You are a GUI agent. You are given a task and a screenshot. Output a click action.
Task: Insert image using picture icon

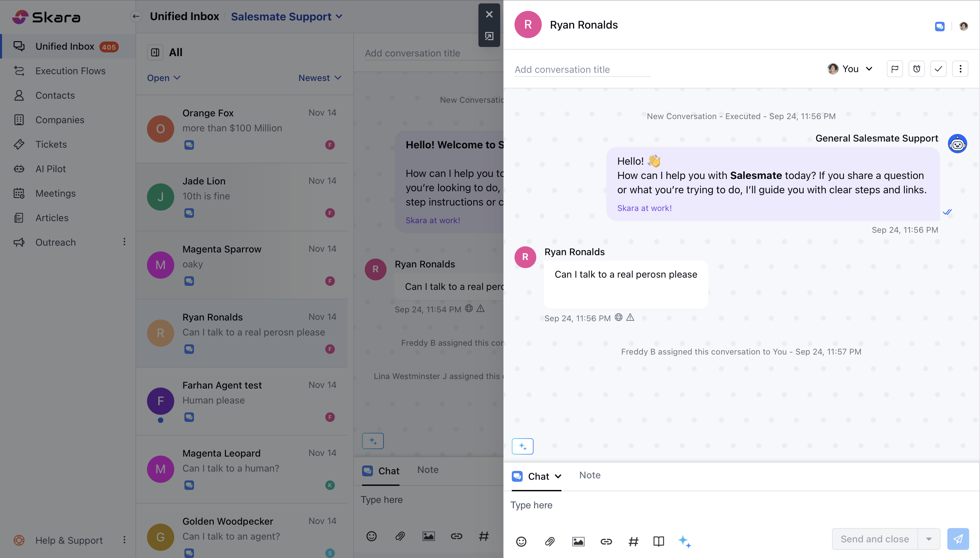[x=578, y=541]
